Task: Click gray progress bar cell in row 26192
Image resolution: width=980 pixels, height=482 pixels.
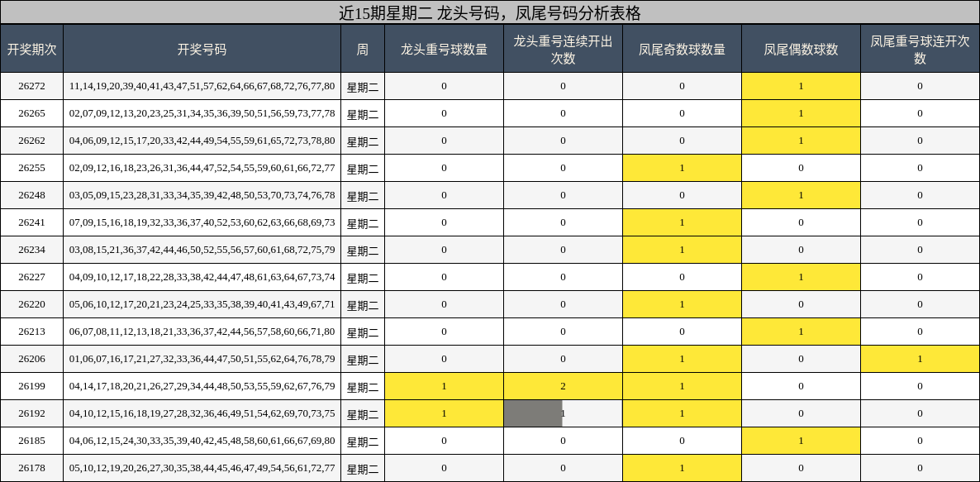Action: (563, 413)
